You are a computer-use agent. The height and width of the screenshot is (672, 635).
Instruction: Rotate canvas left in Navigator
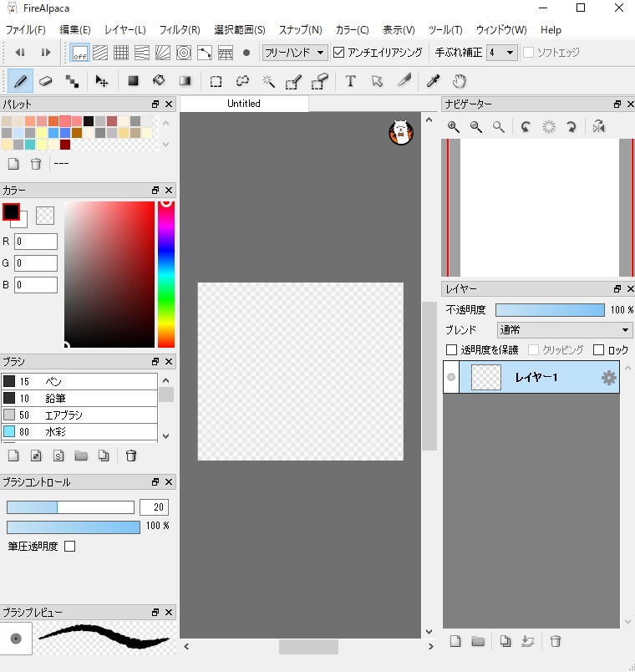click(526, 127)
